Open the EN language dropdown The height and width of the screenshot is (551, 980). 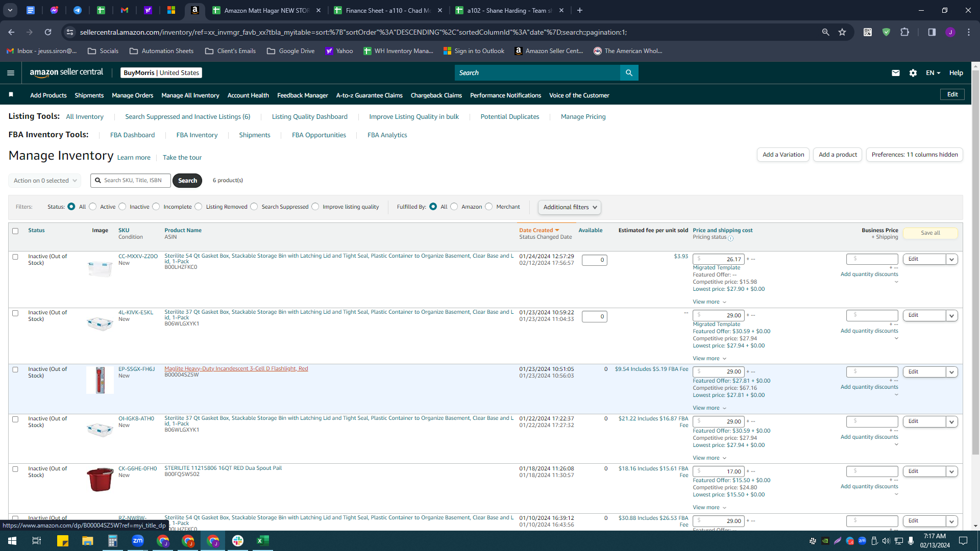coord(933,73)
